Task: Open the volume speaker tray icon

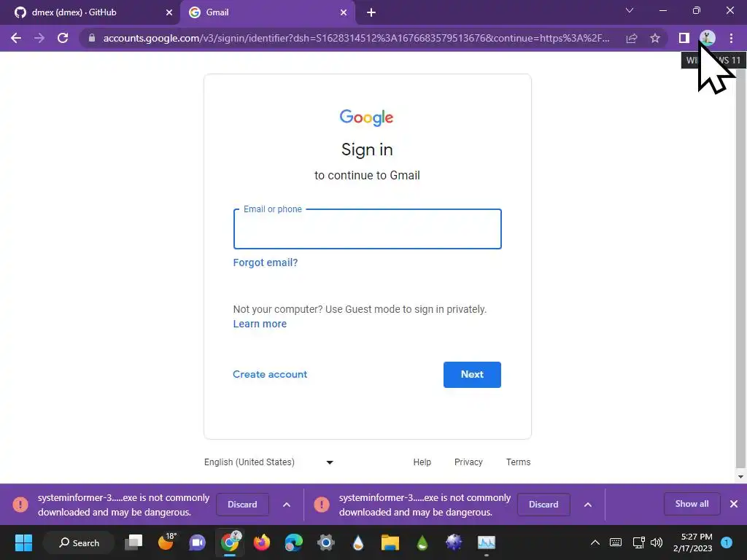Action: (x=657, y=542)
